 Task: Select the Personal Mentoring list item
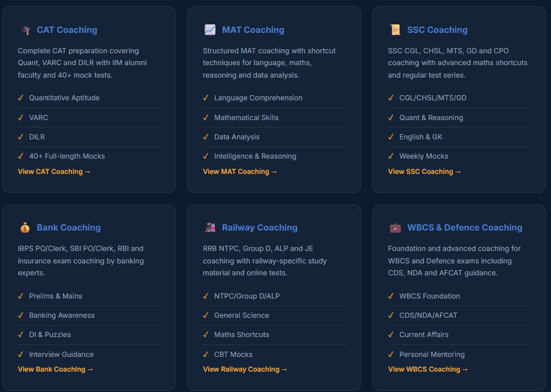pyautogui.click(x=459, y=355)
